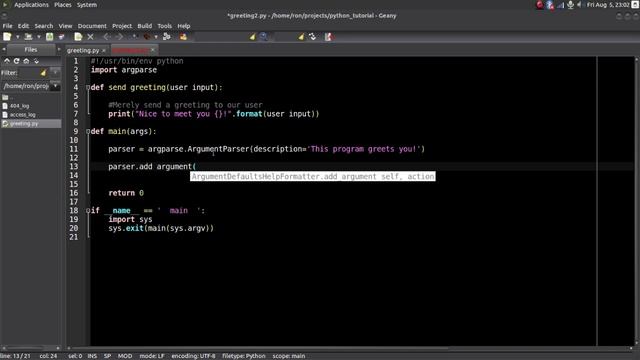
Task: Select access_log in file browser
Action: coord(22,115)
